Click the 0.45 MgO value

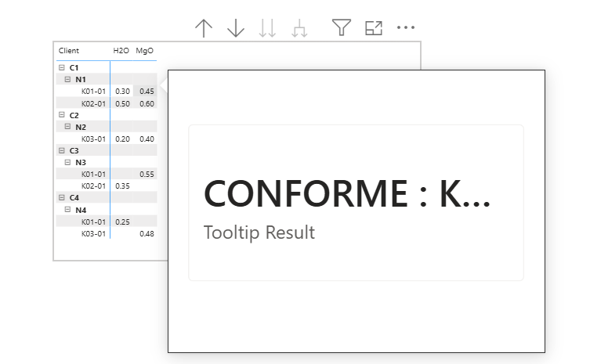click(x=147, y=92)
